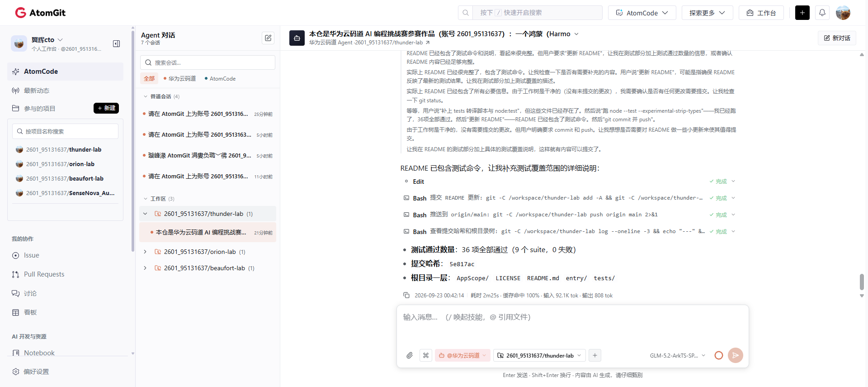Open the GLM-5.2 model selector
The image size is (868, 387).
click(677, 355)
